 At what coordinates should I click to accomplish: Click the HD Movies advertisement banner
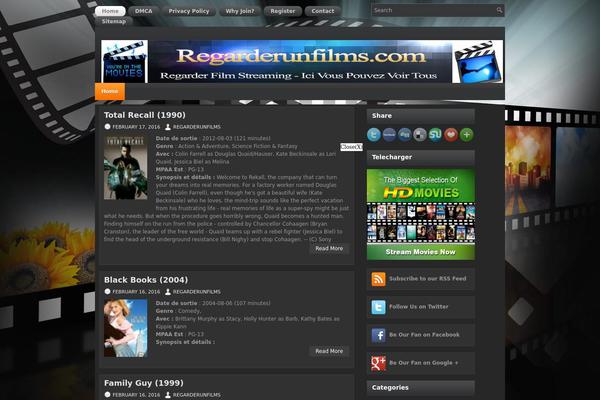click(421, 215)
